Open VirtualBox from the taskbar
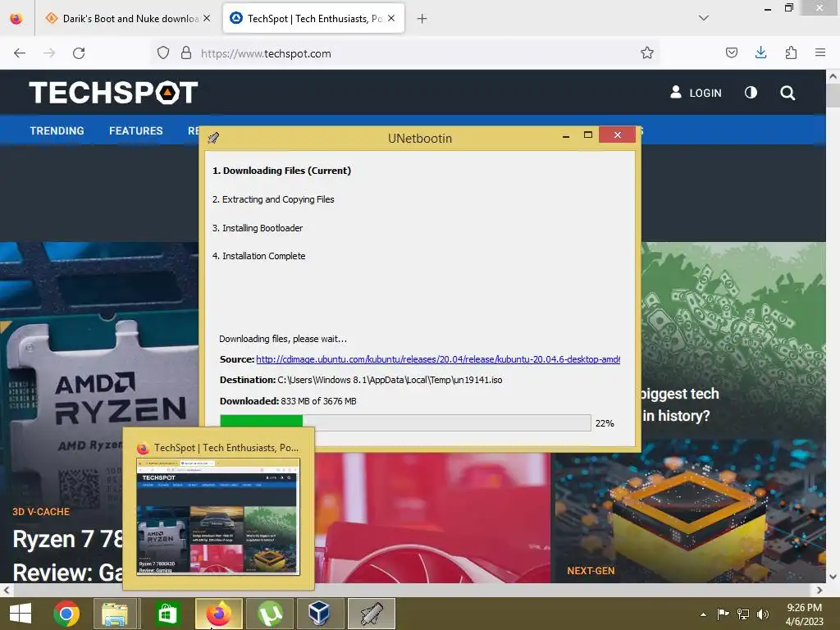Viewport: 840px width, 630px height. pyautogui.click(x=321, y=614)
